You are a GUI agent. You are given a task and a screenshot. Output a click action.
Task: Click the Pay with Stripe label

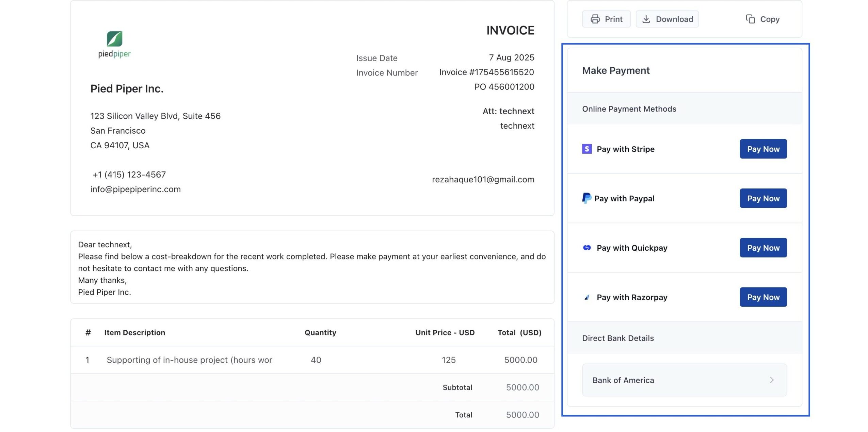pyautogui.click(x=625, y=149)
